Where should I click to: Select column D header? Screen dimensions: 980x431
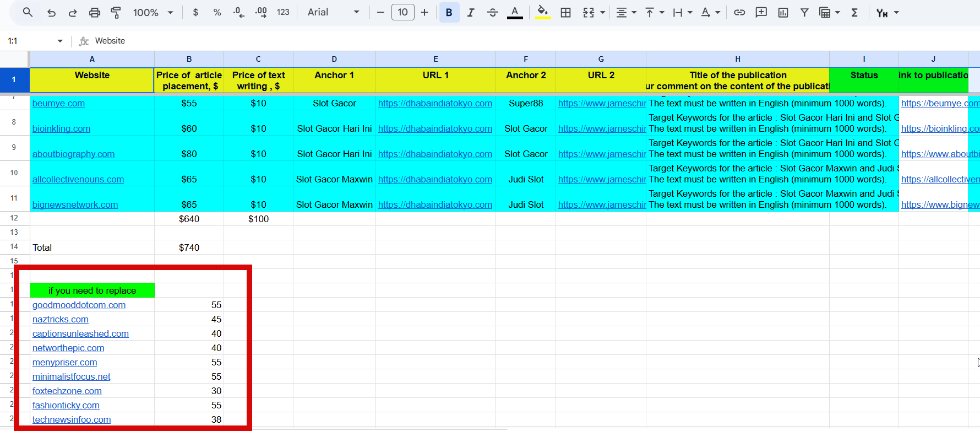point(334,59)
